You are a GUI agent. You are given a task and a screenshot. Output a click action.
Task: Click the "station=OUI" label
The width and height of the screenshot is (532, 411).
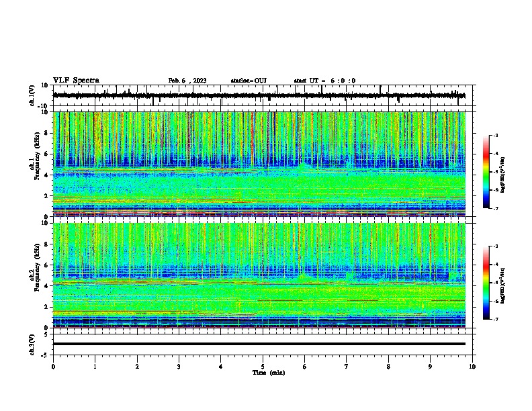click(249, 81)
